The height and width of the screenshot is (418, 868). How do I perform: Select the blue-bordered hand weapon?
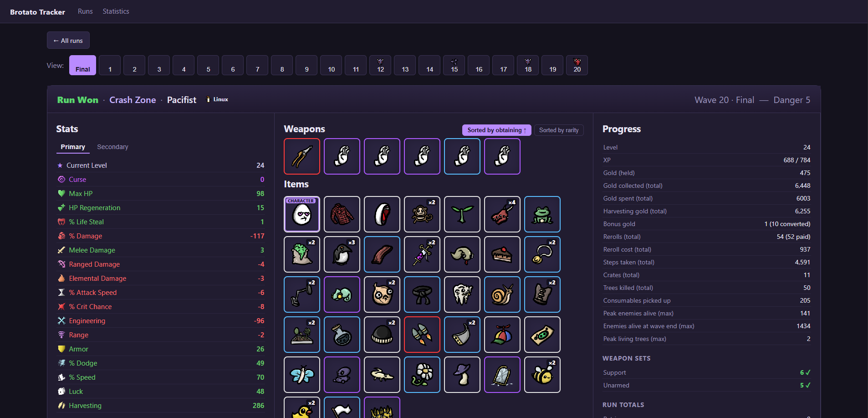(462, 156)
